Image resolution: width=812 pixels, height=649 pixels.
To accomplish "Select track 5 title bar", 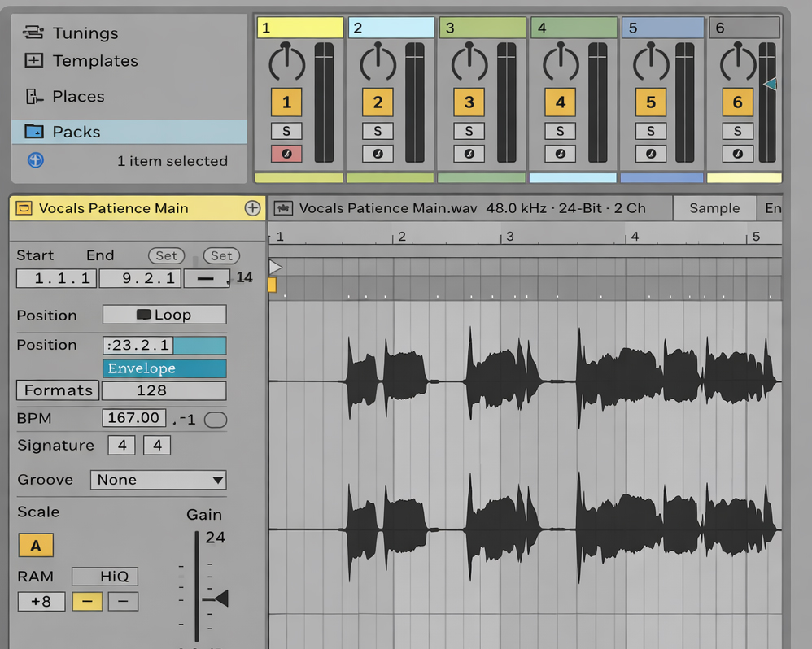I will point(662,28).
